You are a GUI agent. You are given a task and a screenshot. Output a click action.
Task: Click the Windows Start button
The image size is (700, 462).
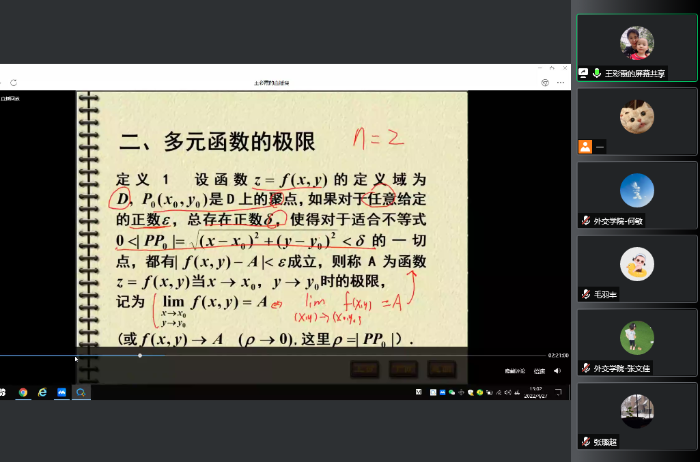pos(3,393)
